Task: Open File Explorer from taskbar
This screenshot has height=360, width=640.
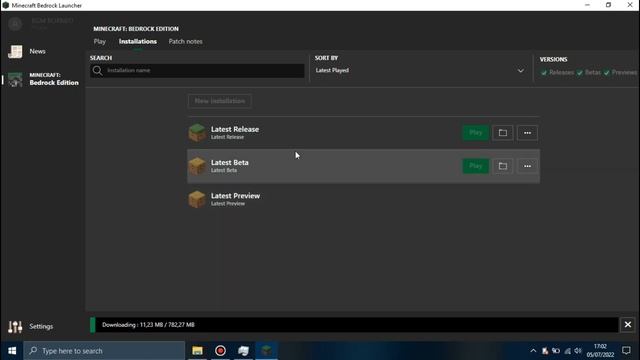Action: [x=198, y=351]
